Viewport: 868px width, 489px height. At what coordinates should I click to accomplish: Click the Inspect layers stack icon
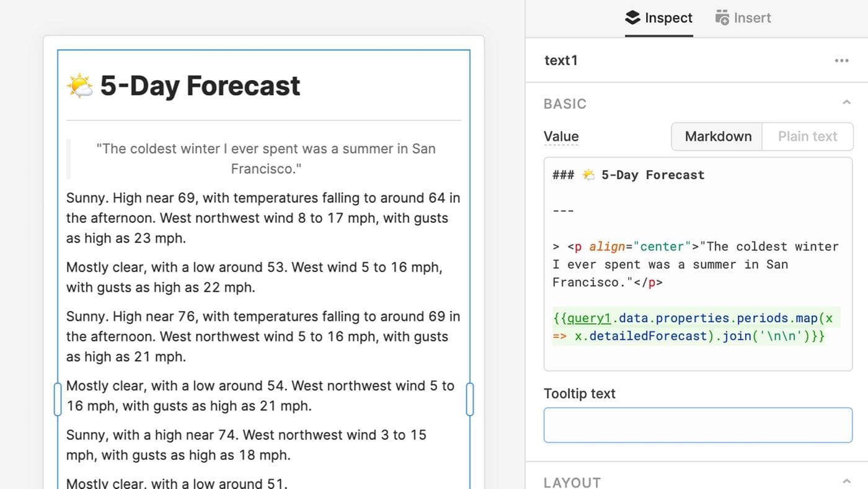tap(632, 18)
